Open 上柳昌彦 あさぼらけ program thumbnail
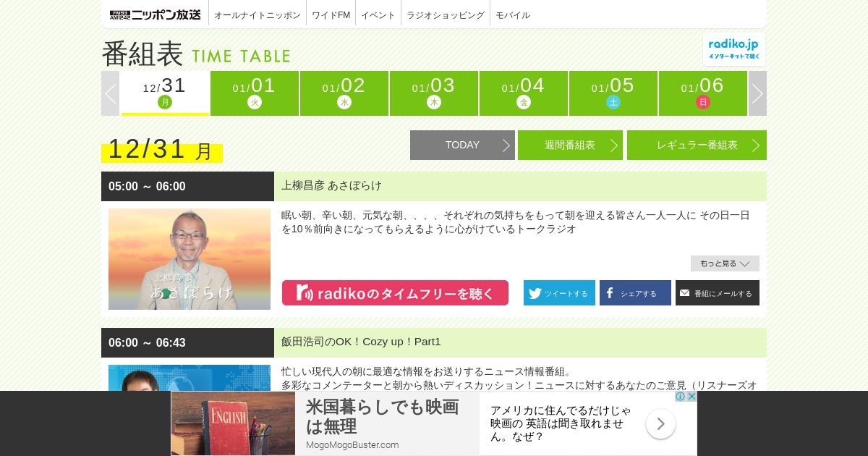 coord(190,259)
